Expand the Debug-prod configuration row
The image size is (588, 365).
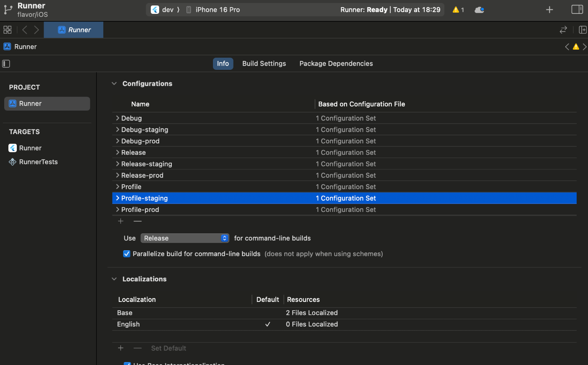tap(118, 141)
